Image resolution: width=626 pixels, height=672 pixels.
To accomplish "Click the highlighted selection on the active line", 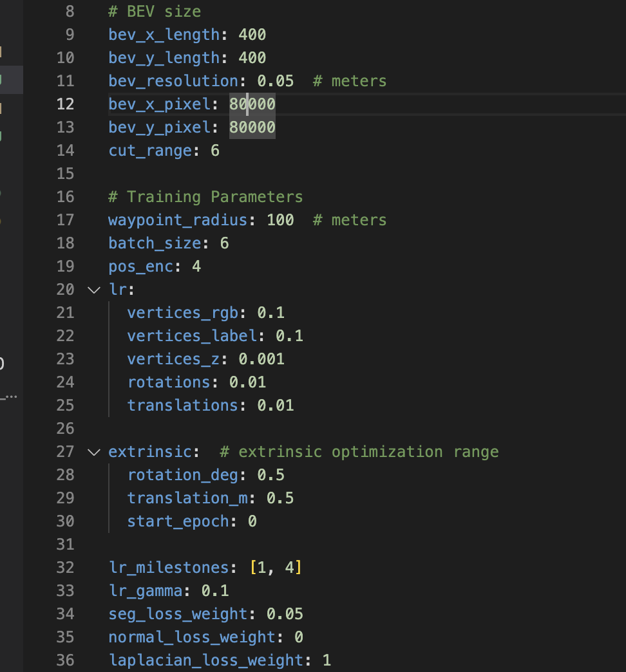I will tap(251, 104).
